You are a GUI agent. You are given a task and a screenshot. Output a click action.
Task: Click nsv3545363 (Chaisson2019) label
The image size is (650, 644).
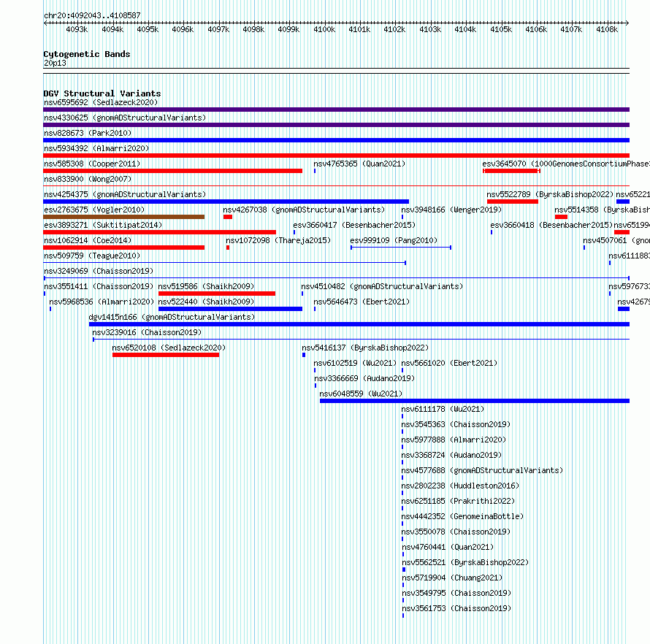(456, 424)
